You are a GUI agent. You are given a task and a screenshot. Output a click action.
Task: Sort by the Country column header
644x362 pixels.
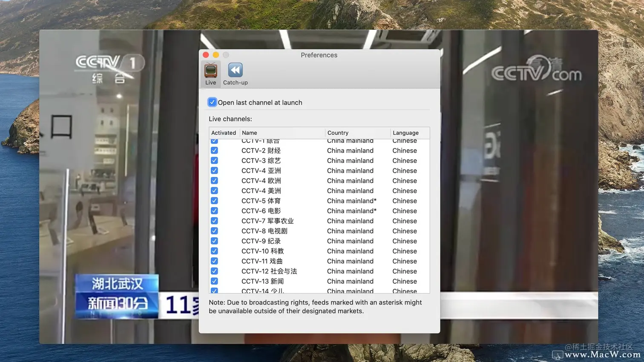(x=358, y=133)
